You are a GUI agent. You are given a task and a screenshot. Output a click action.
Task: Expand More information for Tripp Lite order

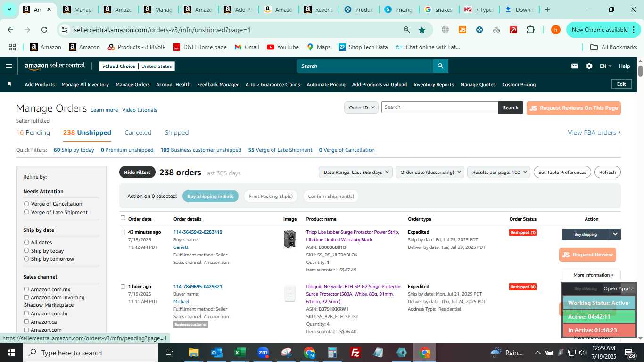tap(591, 275)
